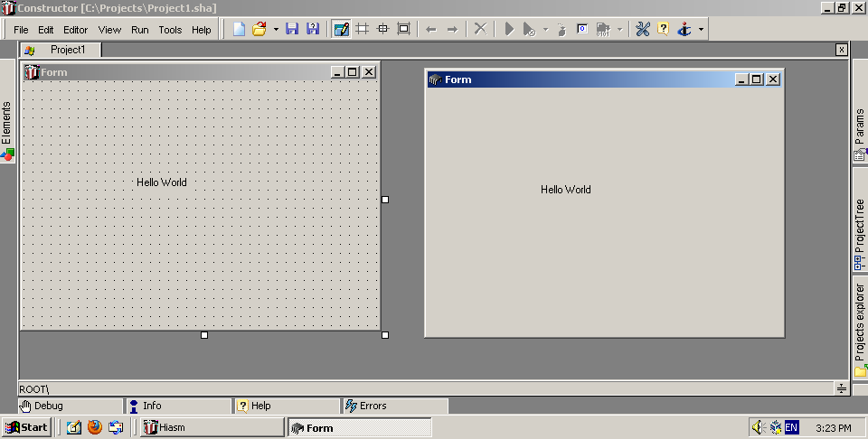Switch to Form taskbar button
This screenshot has height=439, width=868.
pyautogui.click(x=359, y=427)
